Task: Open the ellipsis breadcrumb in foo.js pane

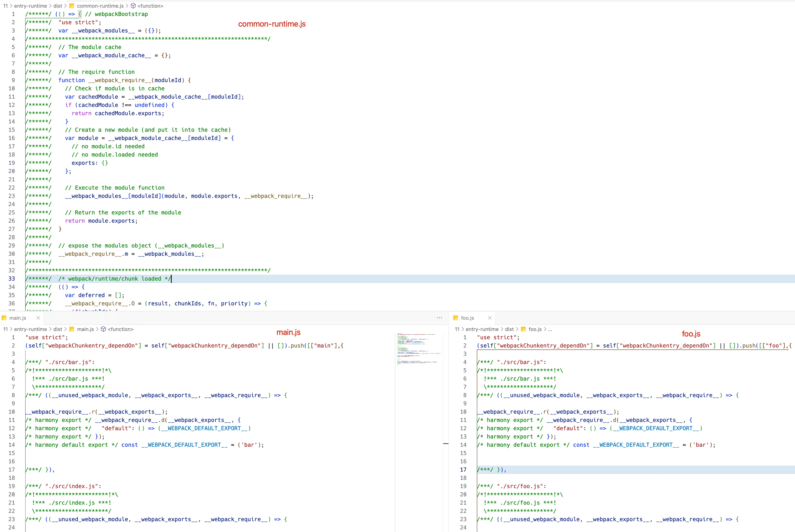Action: 550,329
